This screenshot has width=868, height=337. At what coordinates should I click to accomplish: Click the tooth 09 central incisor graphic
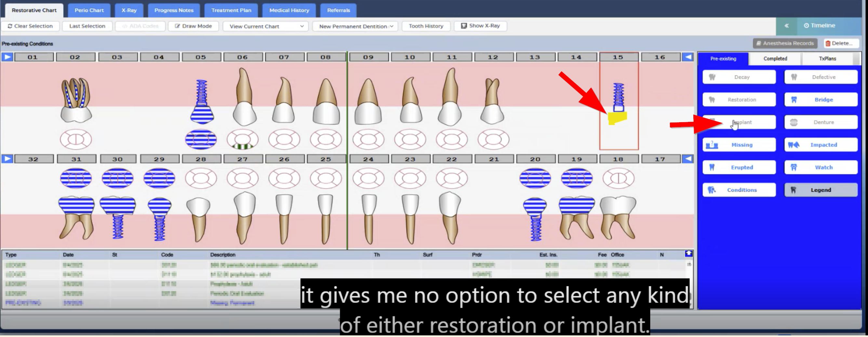coord(368,101)
